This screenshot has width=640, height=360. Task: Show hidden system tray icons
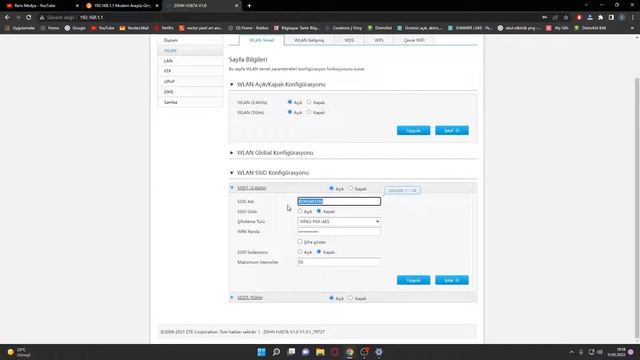[x=571, y=352]
